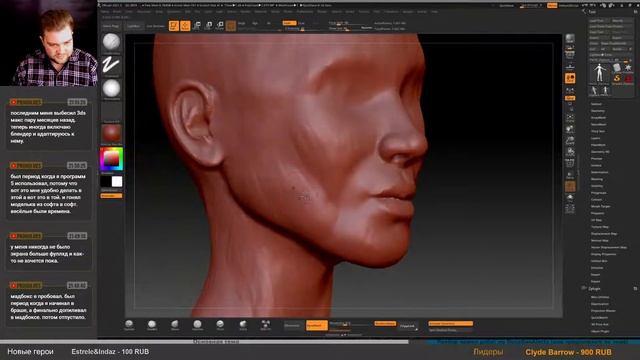Open the Render menu

[x=322, y=11]
